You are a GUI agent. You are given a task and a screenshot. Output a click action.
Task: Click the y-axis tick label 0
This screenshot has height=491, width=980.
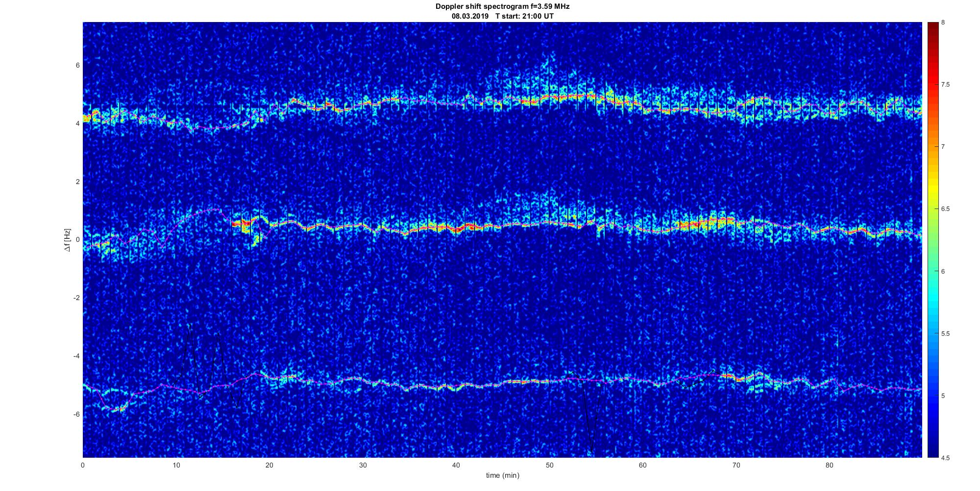pos(77,240)
